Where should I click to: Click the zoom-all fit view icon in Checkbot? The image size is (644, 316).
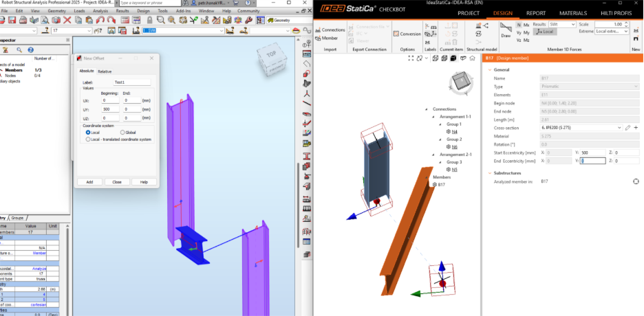(411, 58)
